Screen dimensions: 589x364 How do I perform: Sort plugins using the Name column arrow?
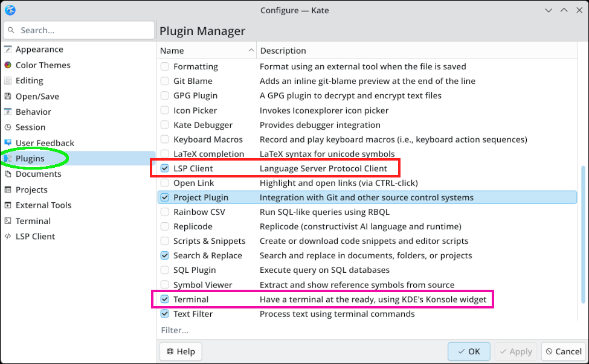pyautogui.click(x=251, y=51)
